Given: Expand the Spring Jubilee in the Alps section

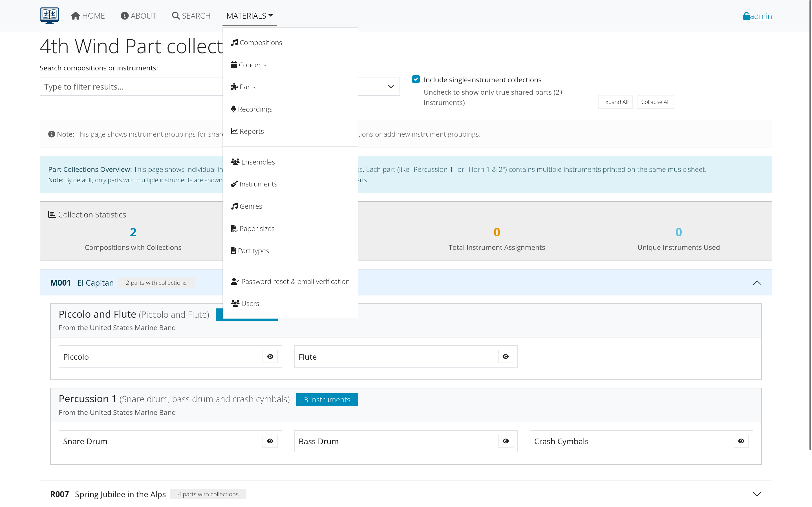Looking at the screenshot, I should pyautogui.click(x=757, y=494).
